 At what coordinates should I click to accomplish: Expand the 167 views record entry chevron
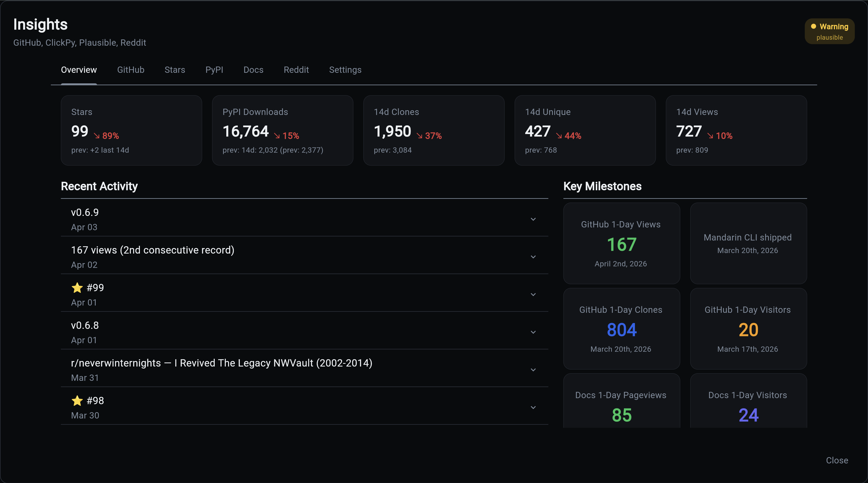[x=533, y=257]
